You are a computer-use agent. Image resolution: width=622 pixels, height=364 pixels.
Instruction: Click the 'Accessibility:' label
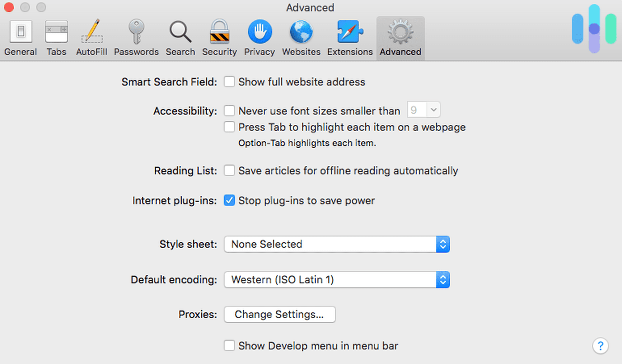click(185, 111)
